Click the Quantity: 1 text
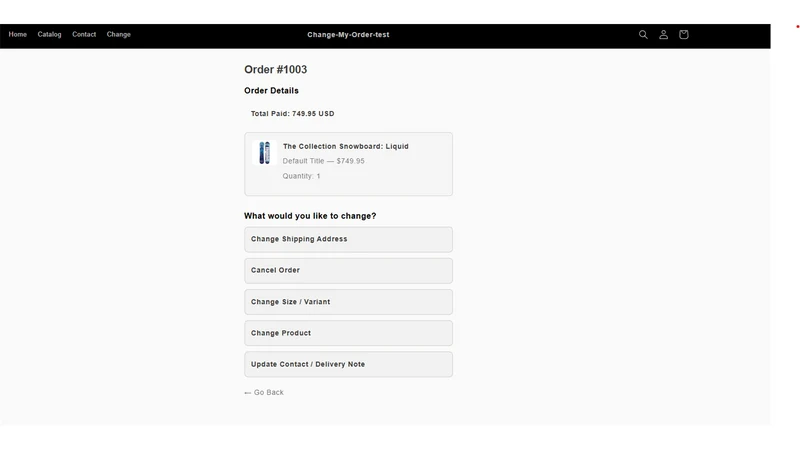 [x=302, y=176]
